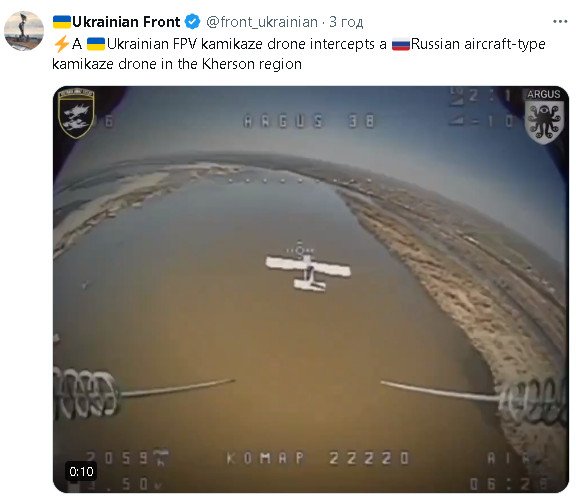The width and height of the screenshot is (576, 497).
Task: Open the three-dot more options menu
Action: [x=560, y=22]
